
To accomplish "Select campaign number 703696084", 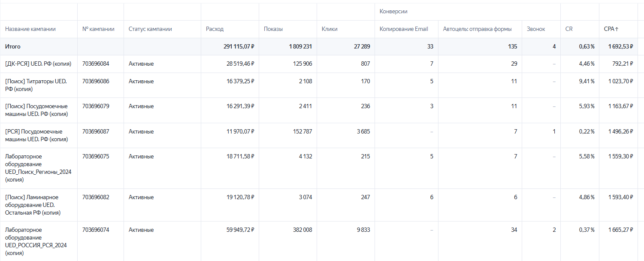I will point(96,64).
